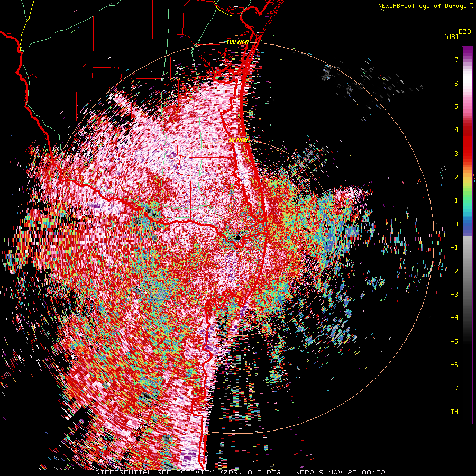Click the [dB] units label
Viewport: 476px width, 476px height.
452,36
